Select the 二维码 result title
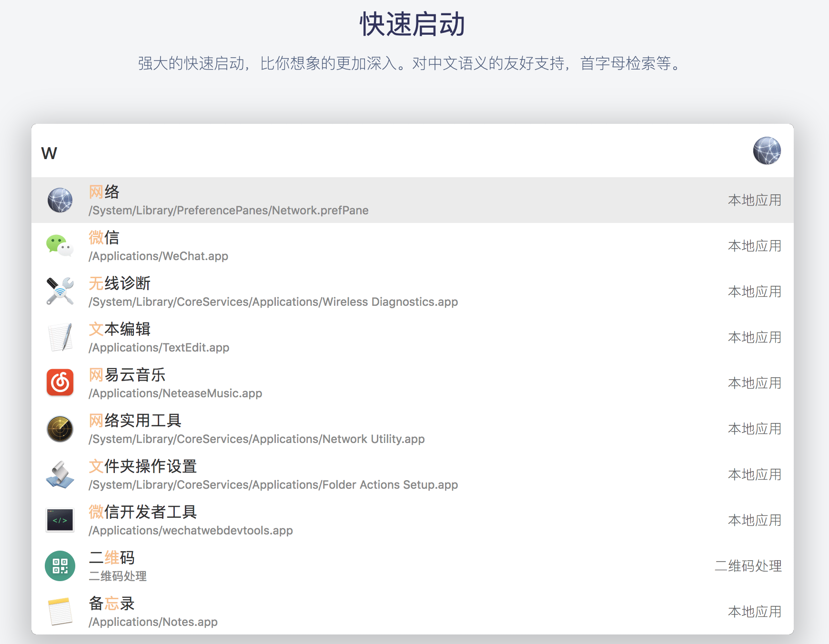 112,558
